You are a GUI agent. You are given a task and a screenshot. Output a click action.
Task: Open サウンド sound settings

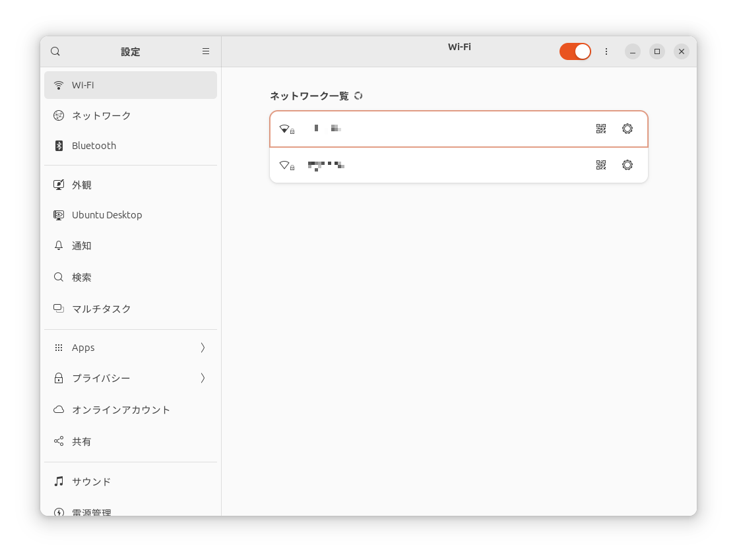pyautogui.click(x=131, y=482)
